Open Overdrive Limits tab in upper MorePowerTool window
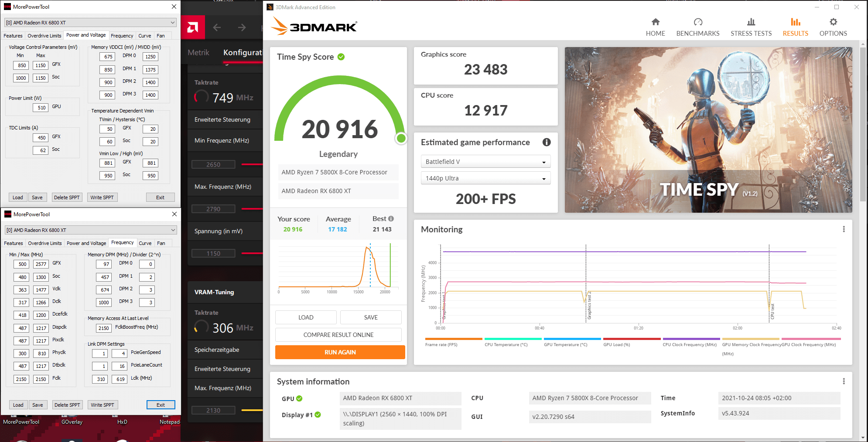The height and width of the screenshot is (442, 868). point(44,36)
